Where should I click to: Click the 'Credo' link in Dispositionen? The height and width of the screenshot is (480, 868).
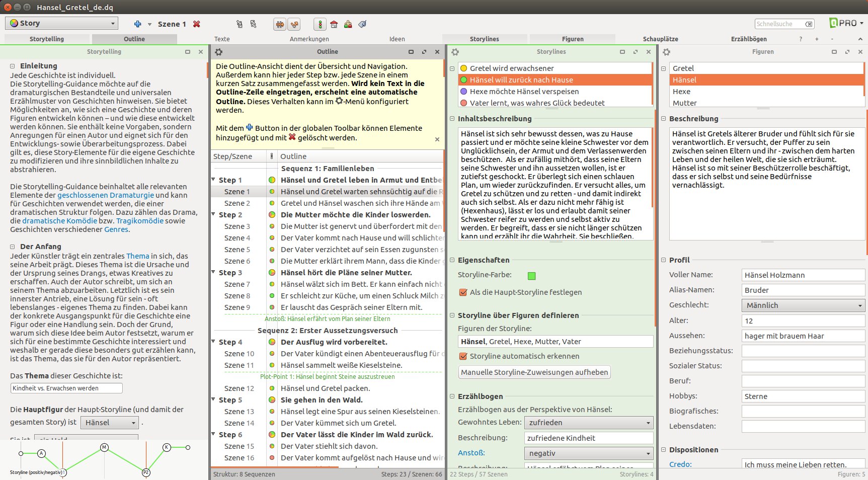coord(680,464)
